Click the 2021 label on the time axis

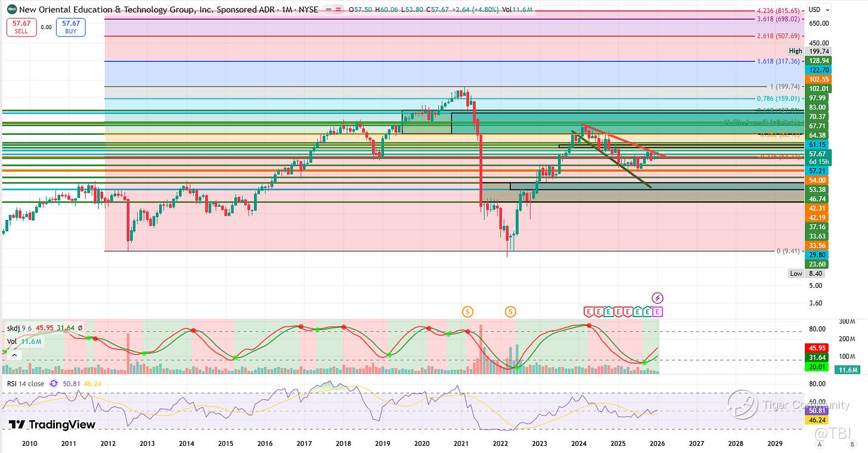461,444
